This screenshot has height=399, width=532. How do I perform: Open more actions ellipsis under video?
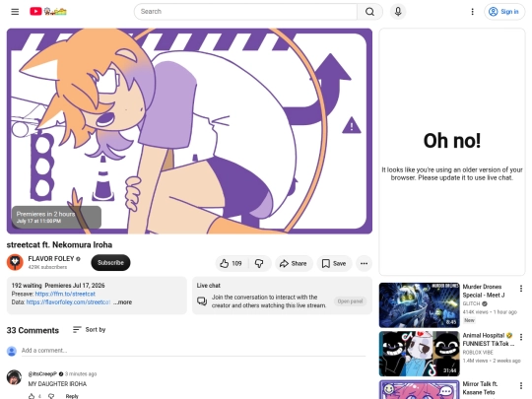click(364, 263)
